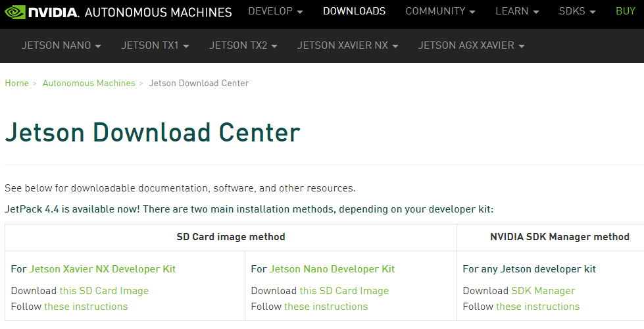Click the NVIDIA SDK Manager method header
This screenshot has width=644, height=329.
click(x=560, y=237)
